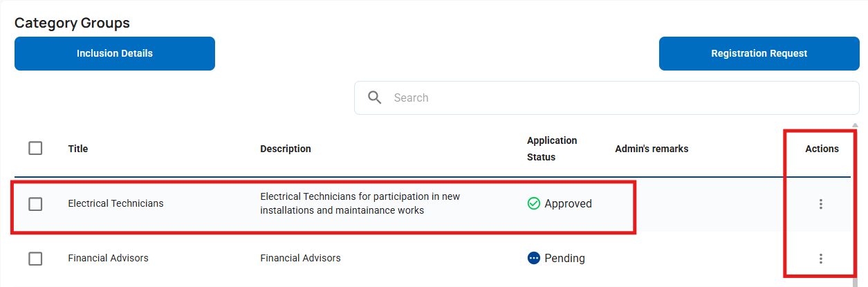Image resolution: width=868 pixels, height=287 pixels.
Task: Click the green Approved checkmark icon
Action: pos(533,204)
